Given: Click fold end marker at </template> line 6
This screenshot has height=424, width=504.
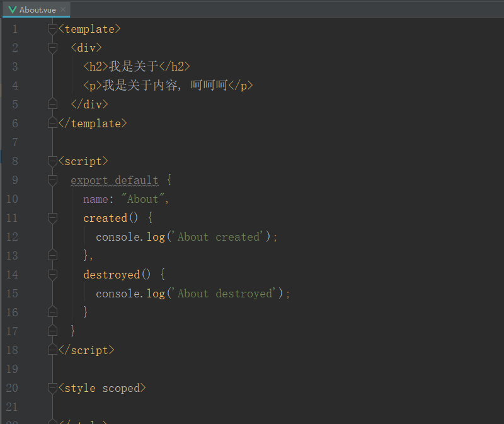Looking at the screenshot, I should (52, 123).
